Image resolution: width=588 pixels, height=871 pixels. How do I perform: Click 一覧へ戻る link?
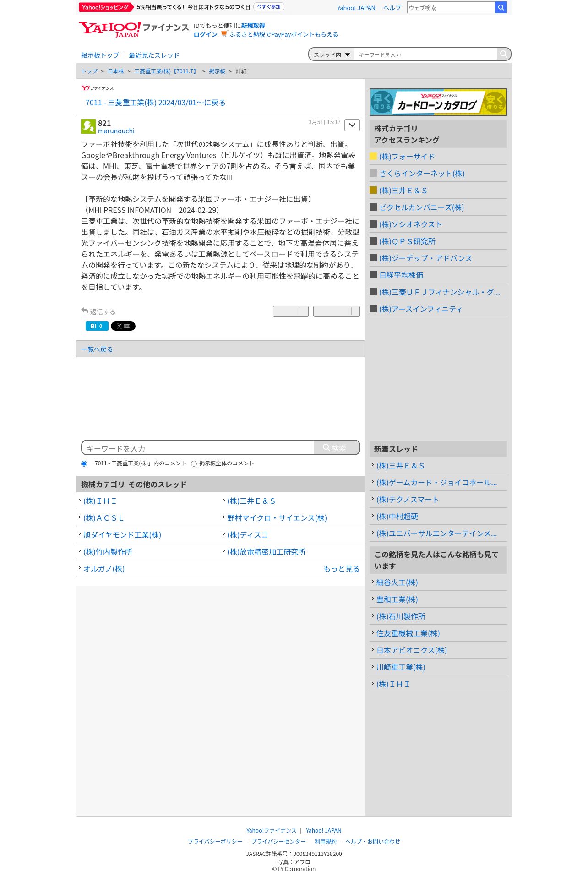click(x=97, y=349)
